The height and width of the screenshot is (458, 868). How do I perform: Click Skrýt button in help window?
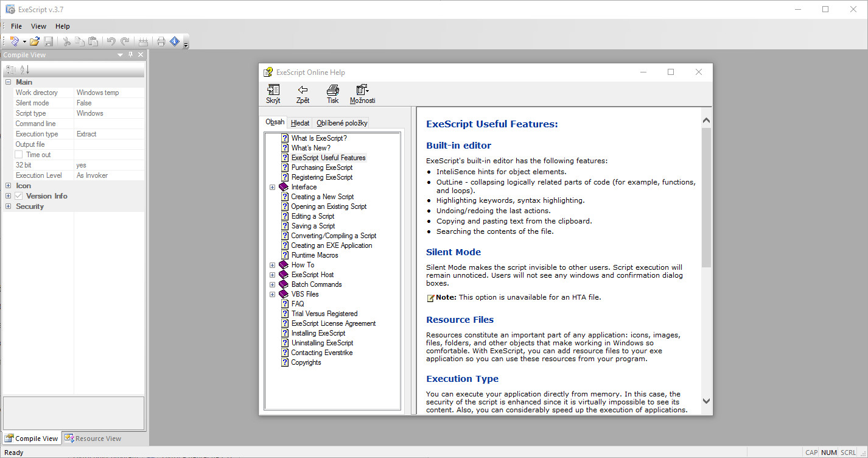(x=273, y=94)
